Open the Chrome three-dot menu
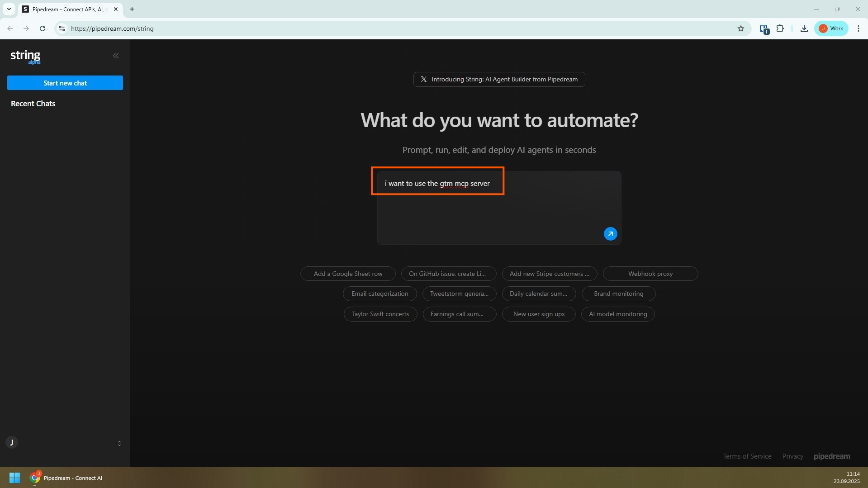This screenshot has height=488, width=868. [858, 28]
